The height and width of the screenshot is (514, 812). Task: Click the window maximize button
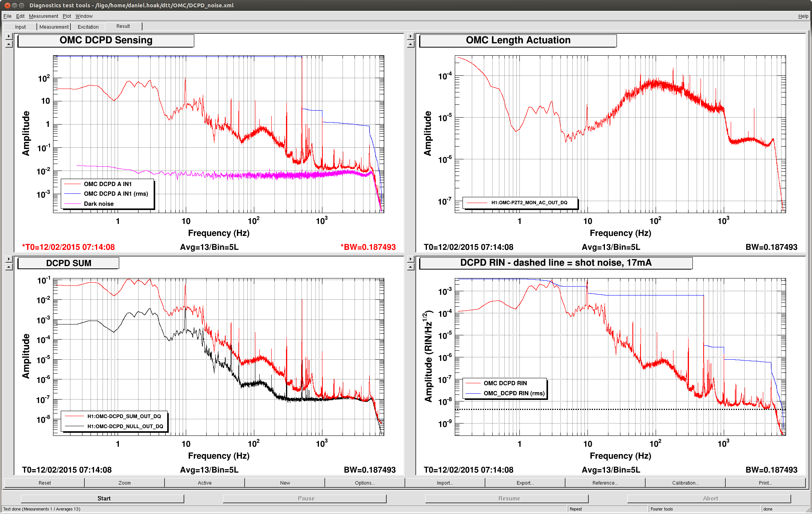[x=22, y=5]
